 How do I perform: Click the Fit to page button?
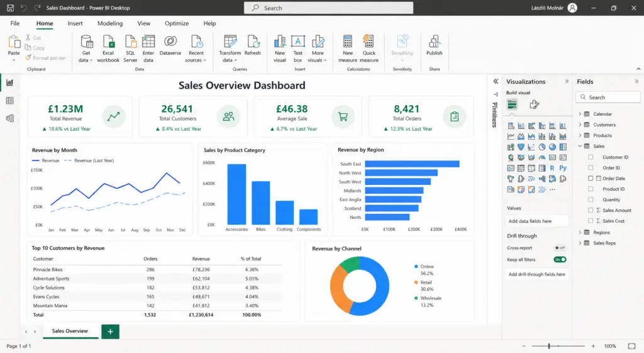631,346
